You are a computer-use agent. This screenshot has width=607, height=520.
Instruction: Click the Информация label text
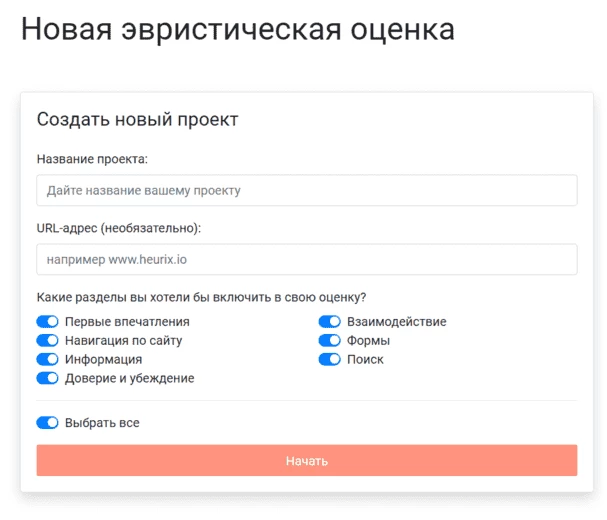[x=103, y=360]
